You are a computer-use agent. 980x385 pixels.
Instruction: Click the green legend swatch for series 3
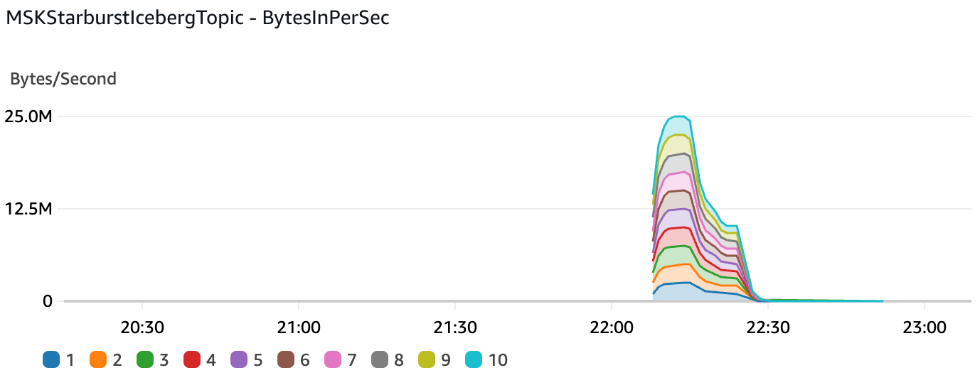tap(144, 360)
